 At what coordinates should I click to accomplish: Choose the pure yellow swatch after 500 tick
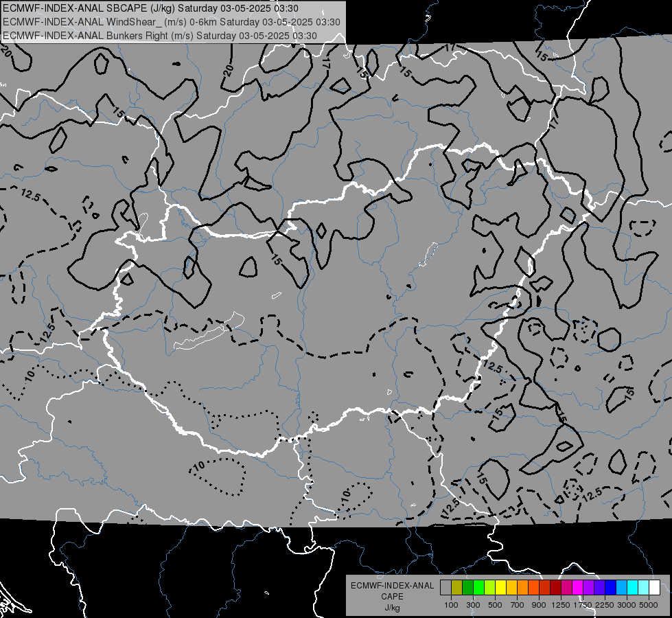point(500,588)
